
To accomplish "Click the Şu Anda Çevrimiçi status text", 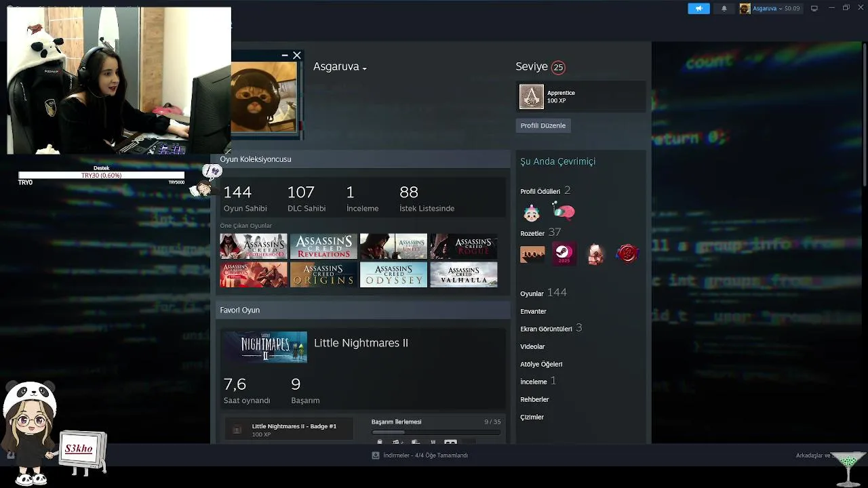I will [x=557, y=161].
